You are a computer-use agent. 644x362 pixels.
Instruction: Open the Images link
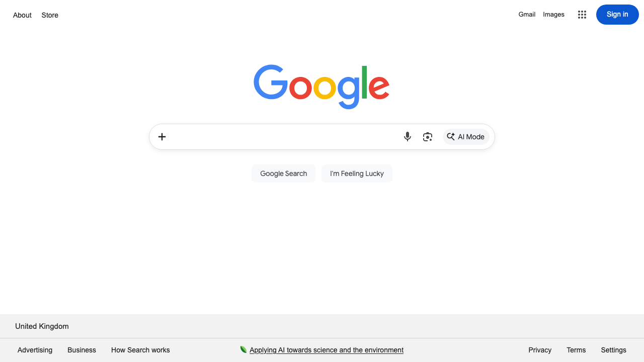click(x=553, y=15)
